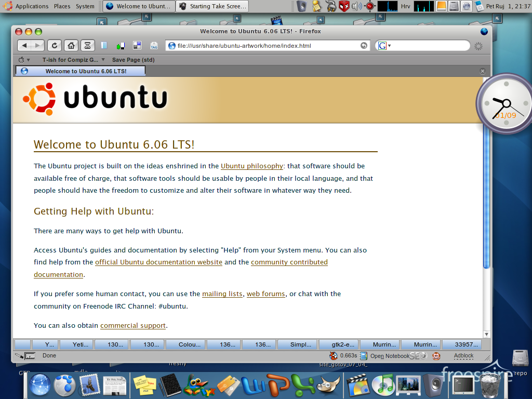532x399 pixels.
Task: Launch the orange P presentation dock icon
Action: pyautogui.click(x=278, y=385)
